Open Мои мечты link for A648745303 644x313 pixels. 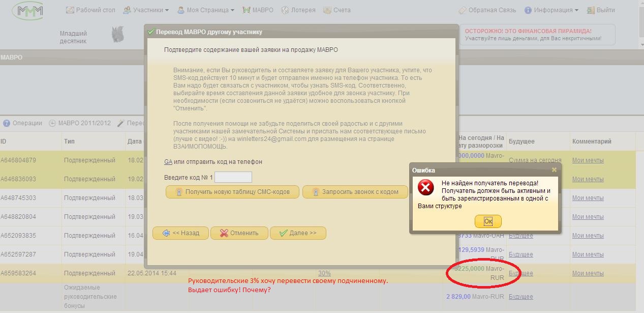[588, 198]
